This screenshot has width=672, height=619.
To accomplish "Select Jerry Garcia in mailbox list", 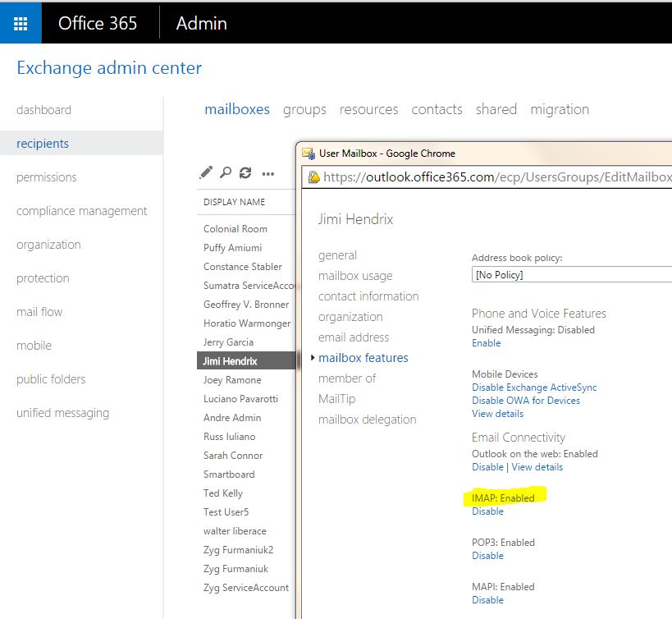I will coord(228,342).
